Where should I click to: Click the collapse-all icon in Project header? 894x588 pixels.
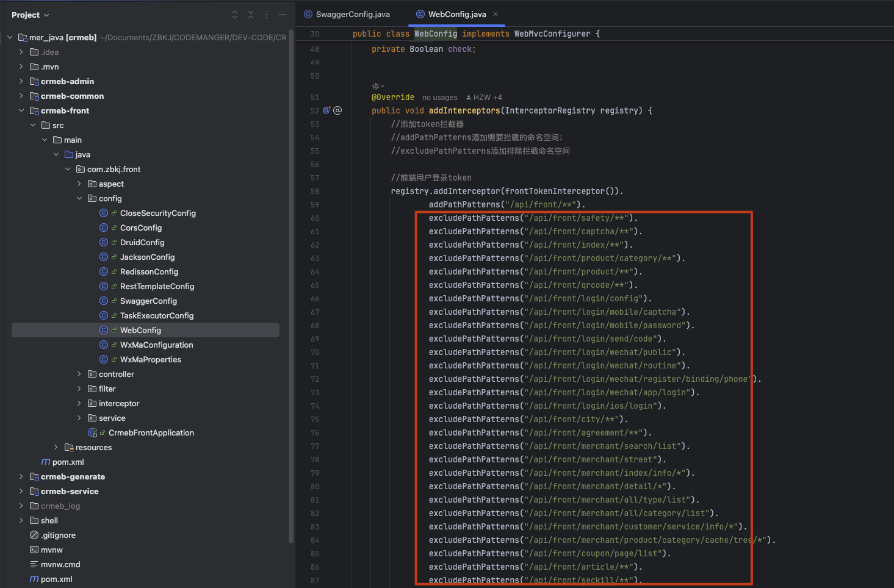pos(251,15)
